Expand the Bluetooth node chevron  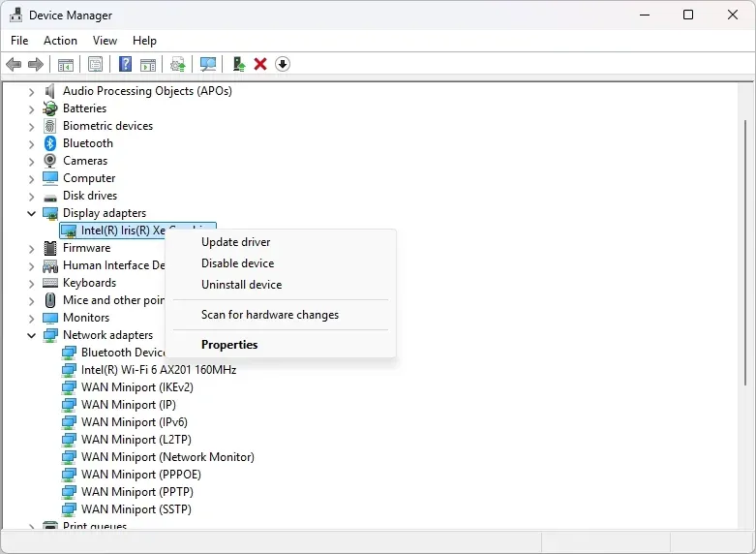coord(31,143)
